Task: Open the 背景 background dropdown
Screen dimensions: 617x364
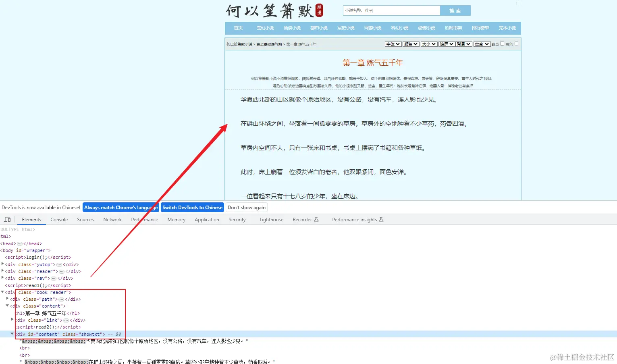Action: click(463, 44)
